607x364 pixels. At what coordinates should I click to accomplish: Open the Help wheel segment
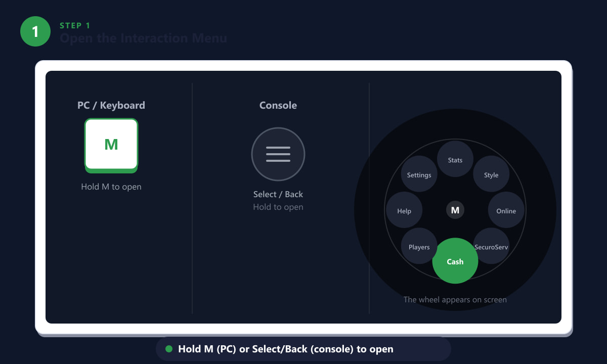pos(404,210)
